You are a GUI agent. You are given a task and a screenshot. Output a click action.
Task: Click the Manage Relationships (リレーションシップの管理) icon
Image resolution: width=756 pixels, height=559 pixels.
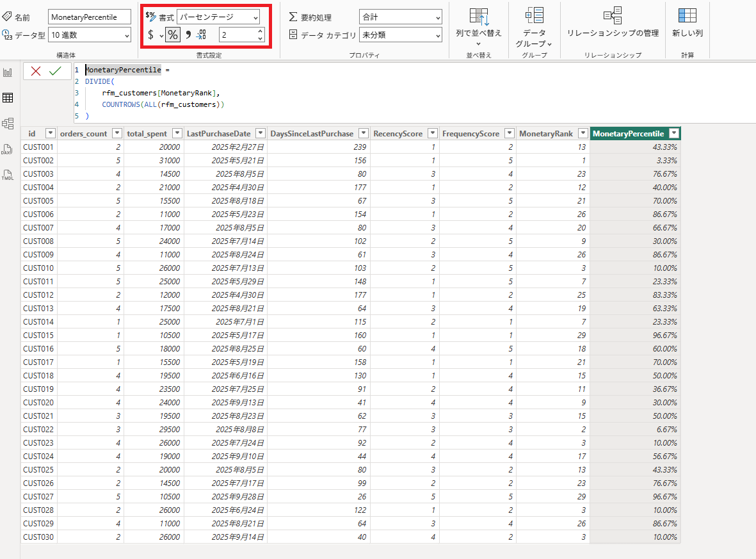pyautogui.click(x=613, y=23)
